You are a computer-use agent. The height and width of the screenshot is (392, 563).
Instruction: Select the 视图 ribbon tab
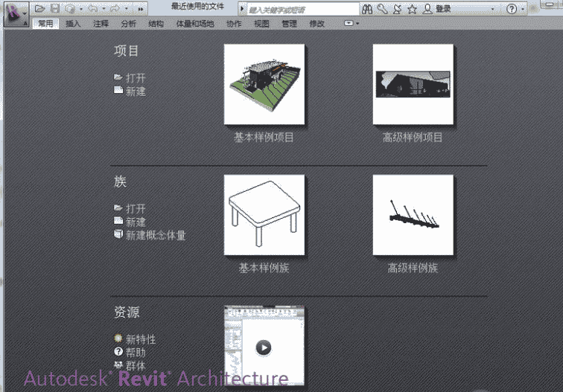click(x=261, y=24)
